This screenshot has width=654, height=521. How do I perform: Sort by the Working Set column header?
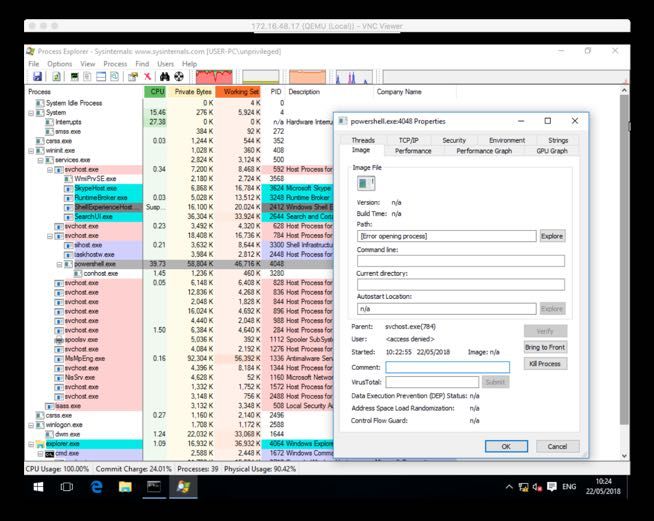tap(239, 92)
